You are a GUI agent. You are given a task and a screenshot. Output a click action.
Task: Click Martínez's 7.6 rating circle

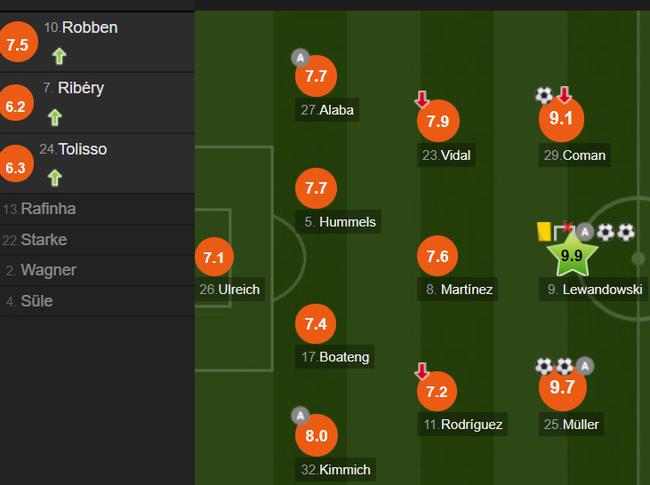point(438,256)
